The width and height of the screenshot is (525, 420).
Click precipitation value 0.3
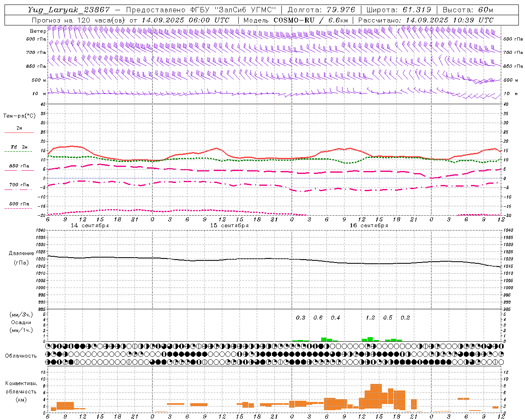301,317
